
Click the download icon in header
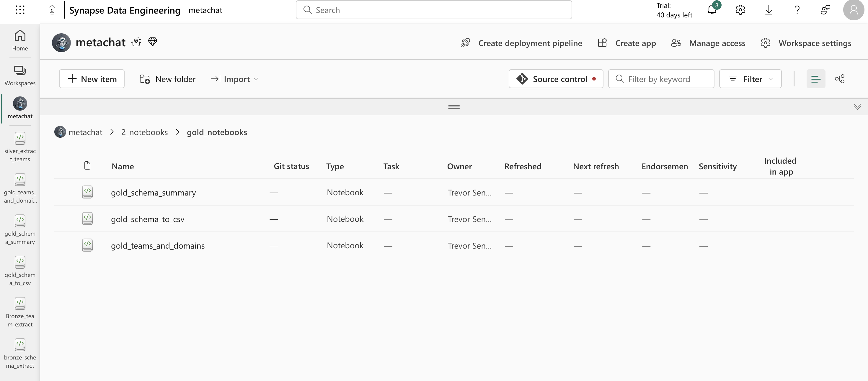point(769,10)
